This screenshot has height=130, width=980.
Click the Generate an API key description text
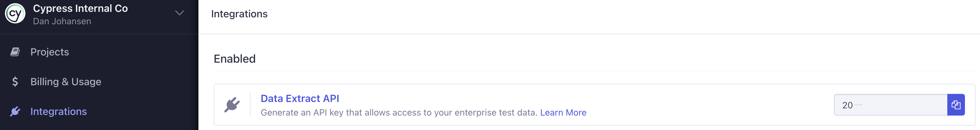tap(399, 112)
